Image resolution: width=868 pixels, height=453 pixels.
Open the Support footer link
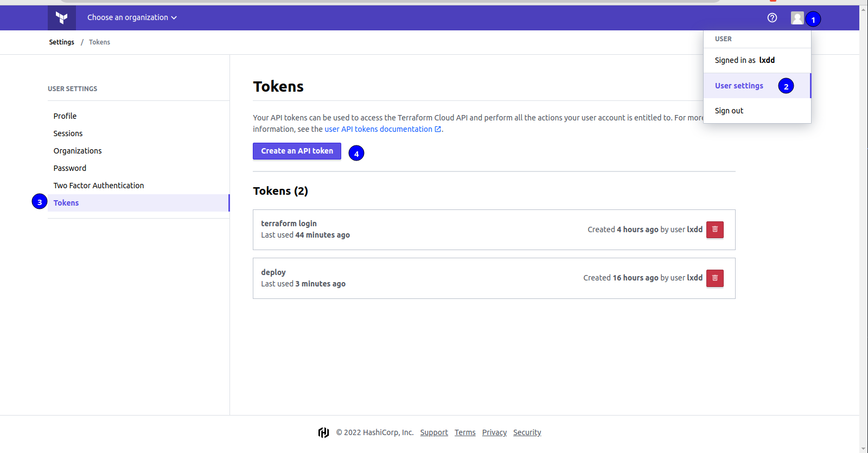coord(434,432)
